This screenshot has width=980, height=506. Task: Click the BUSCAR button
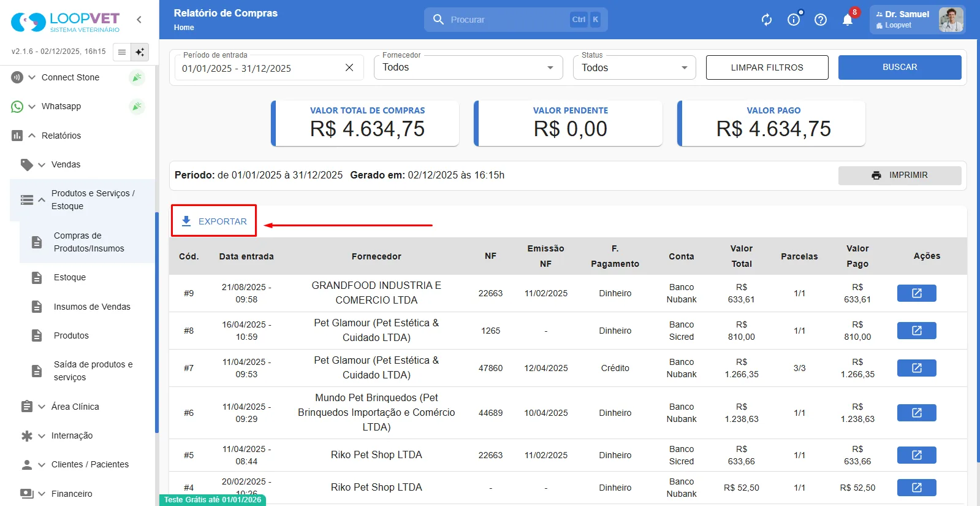[x=900, y=67]
